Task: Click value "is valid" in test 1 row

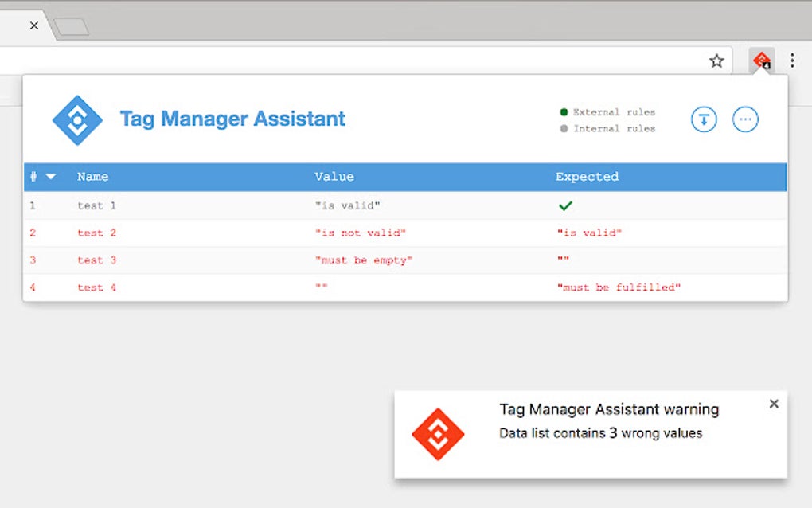Action: [347, 205]
